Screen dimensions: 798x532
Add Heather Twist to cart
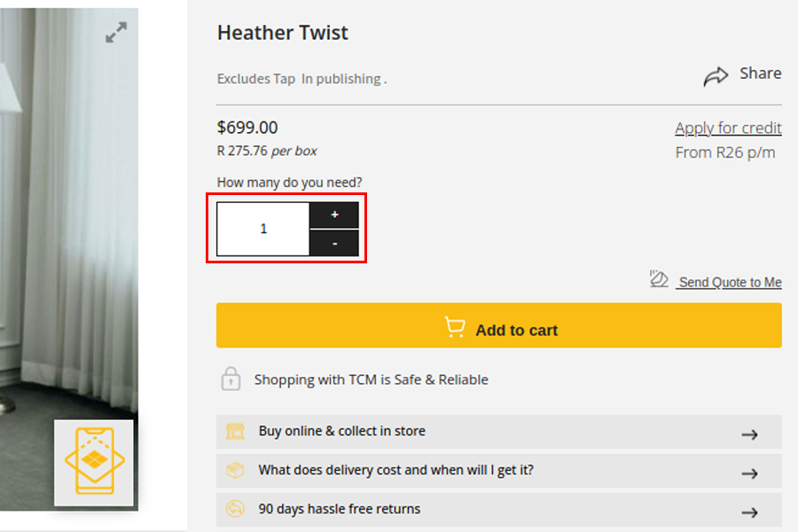(498, 325)
